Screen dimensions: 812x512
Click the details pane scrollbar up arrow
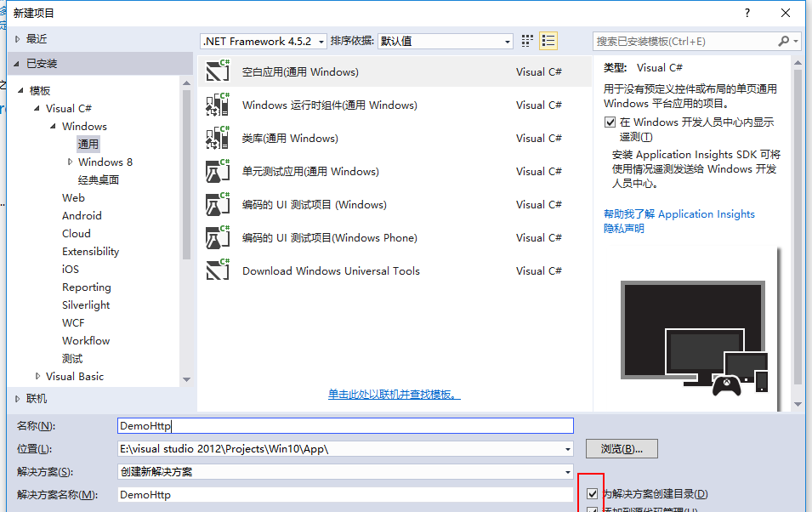coord(798,63)
